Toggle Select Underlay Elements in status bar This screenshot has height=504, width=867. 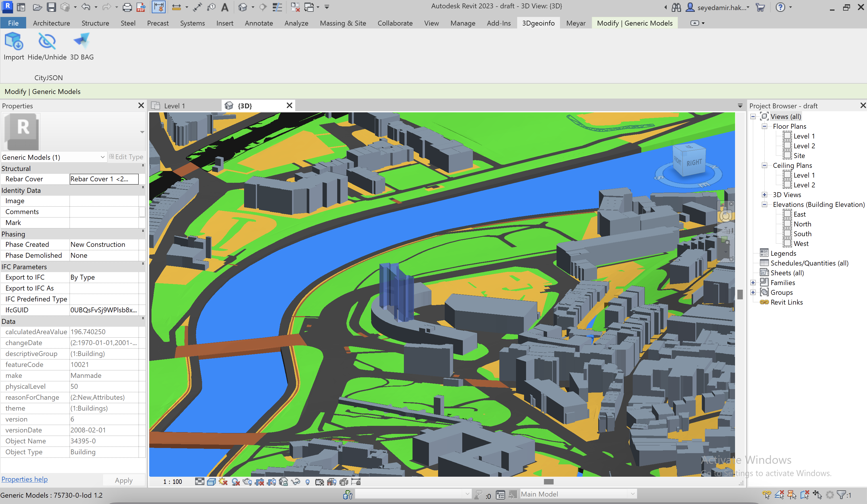(x=779, y=495)
